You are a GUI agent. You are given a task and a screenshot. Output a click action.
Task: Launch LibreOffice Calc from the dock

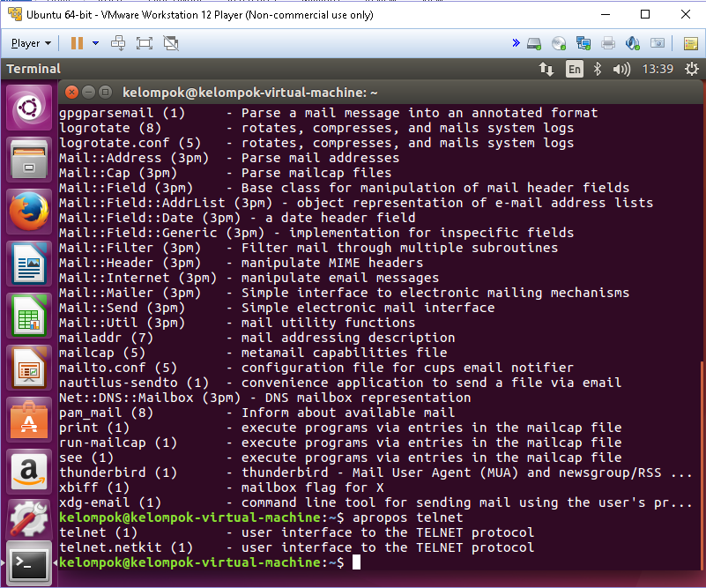[x=29, y=316]
